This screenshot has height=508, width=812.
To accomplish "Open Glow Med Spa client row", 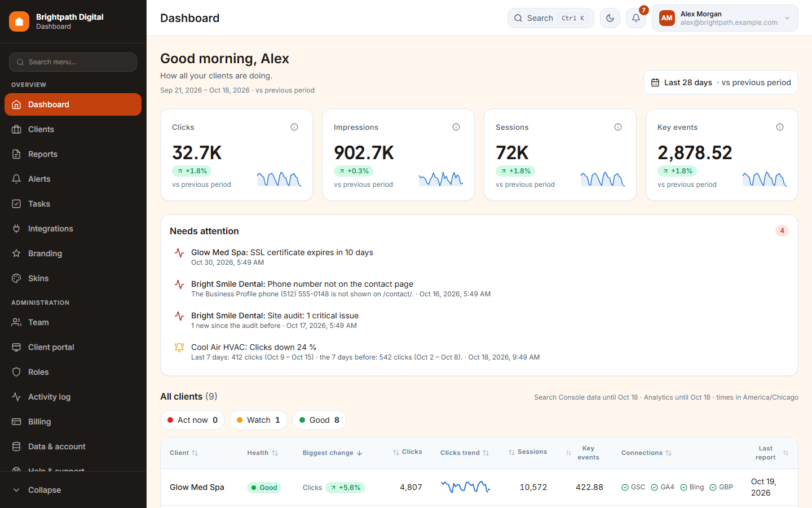I will click(479, 487).
